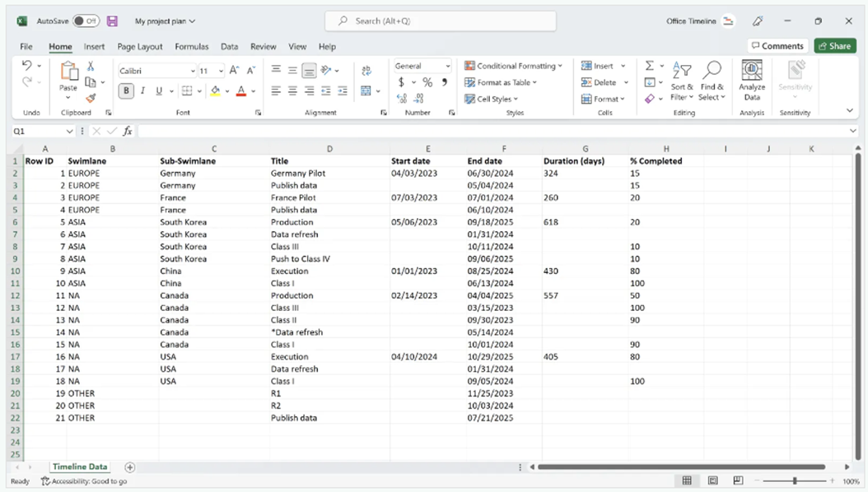
Task: Click the Middle Align icon
Action: (x=292, y=70)
